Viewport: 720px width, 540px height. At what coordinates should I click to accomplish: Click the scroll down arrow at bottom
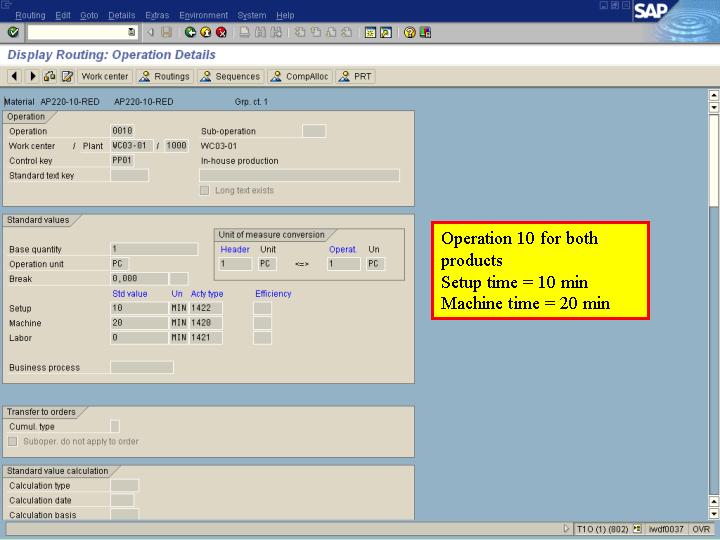714,514
